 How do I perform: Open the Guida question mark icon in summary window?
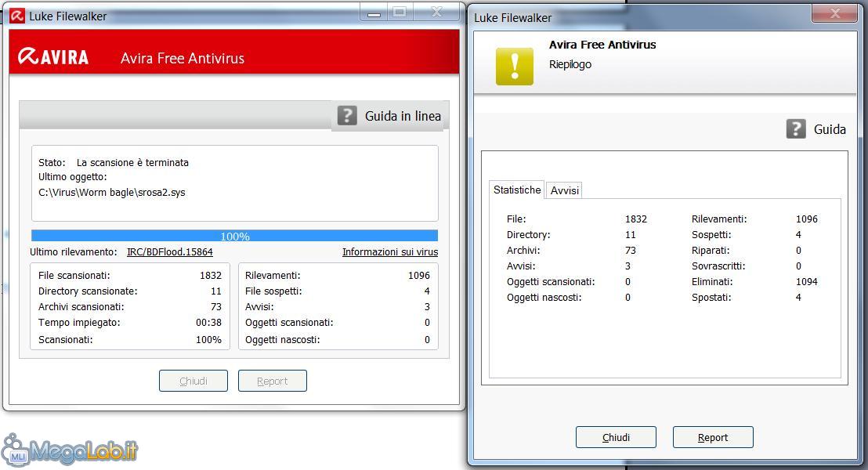[x=796, y=129]
